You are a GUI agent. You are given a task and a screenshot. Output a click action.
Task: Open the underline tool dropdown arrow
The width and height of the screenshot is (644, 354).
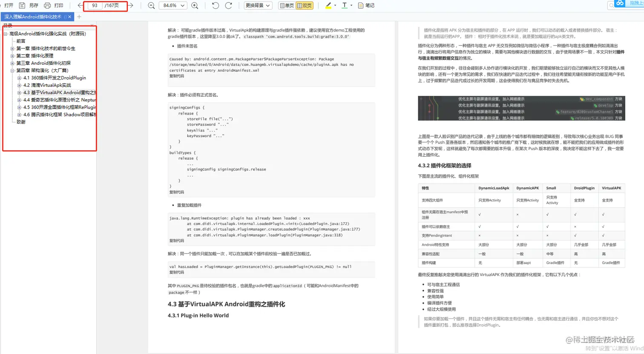[351, 6]
